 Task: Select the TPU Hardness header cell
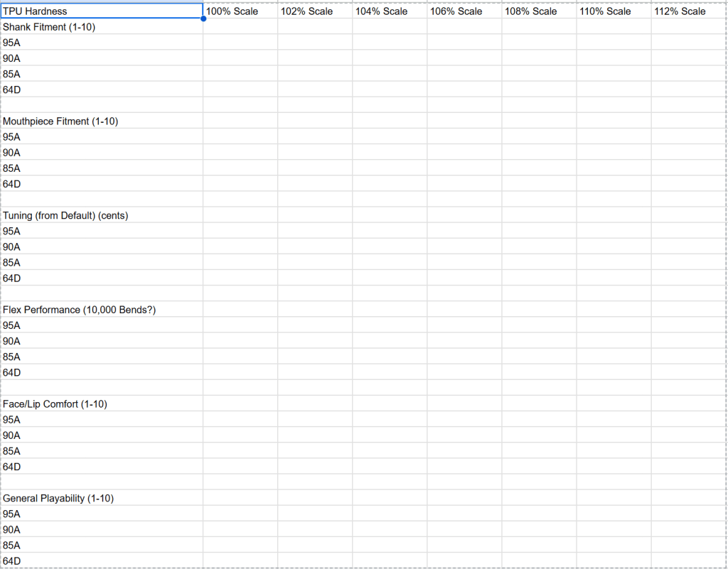tap(102, 11)
